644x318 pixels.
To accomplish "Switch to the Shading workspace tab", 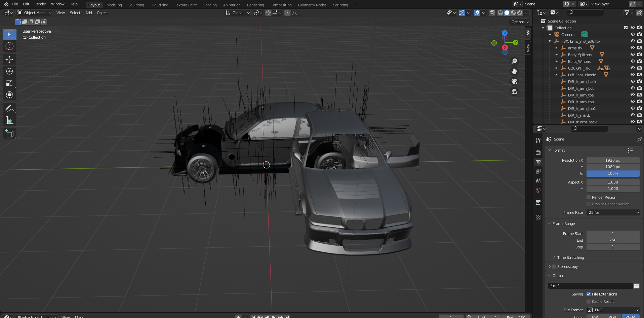I will click(210, 5).
